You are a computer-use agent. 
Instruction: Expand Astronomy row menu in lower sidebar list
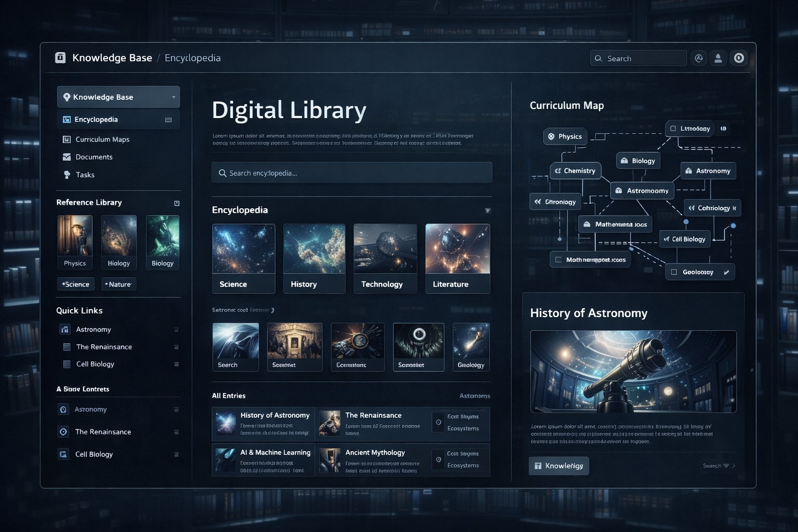coord(176,410)
